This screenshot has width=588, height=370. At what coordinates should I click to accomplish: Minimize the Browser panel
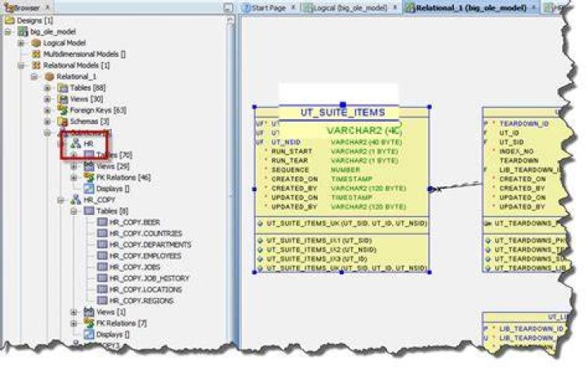228,8
